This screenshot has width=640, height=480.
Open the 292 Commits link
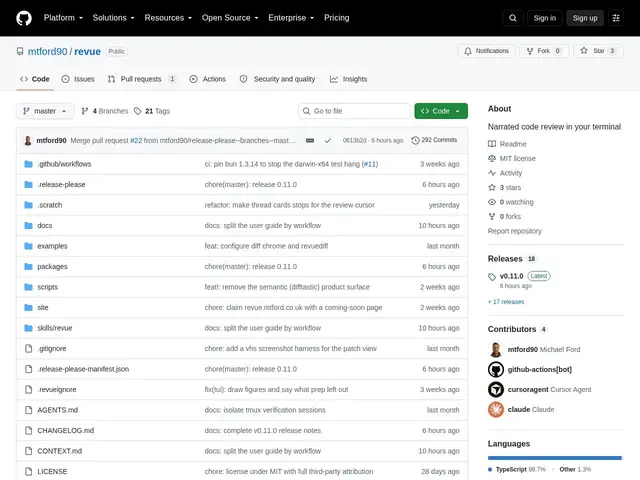(434, 140)
